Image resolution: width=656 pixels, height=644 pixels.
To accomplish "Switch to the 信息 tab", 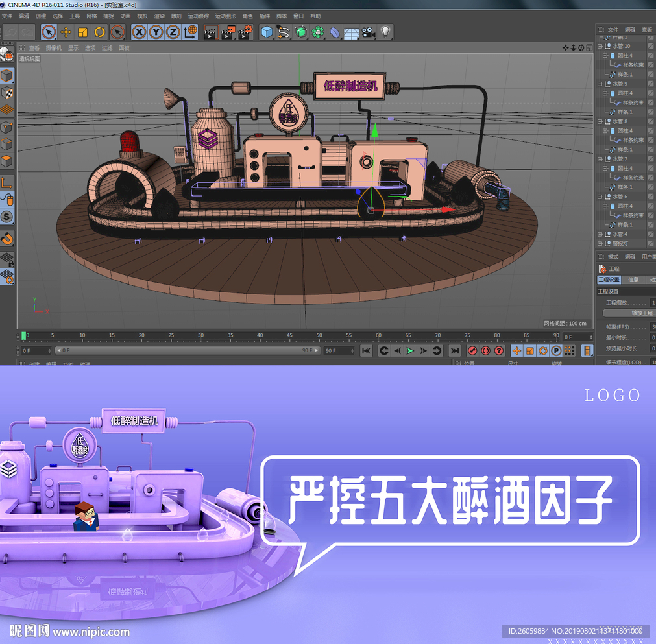I will point(633,280).
